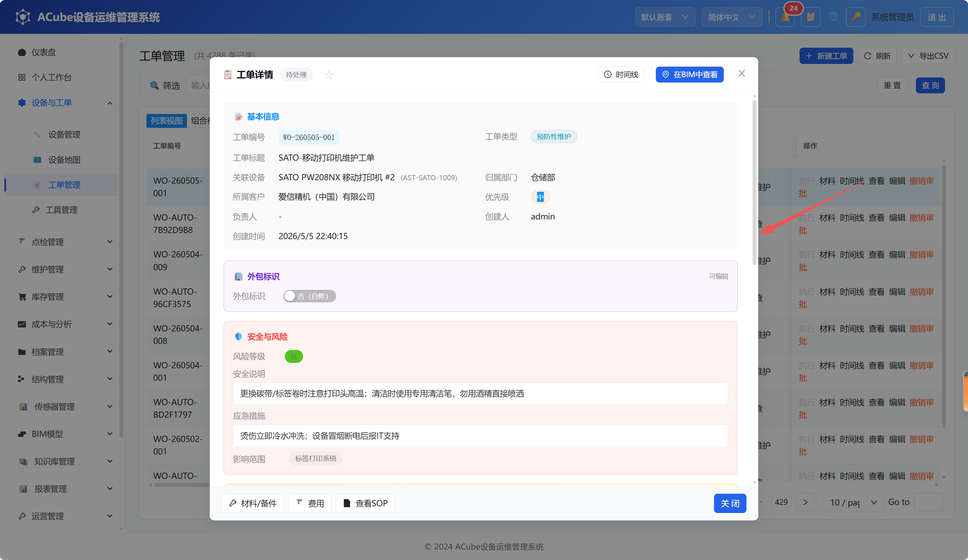Click the 费用 button

[x=310, y=503]
